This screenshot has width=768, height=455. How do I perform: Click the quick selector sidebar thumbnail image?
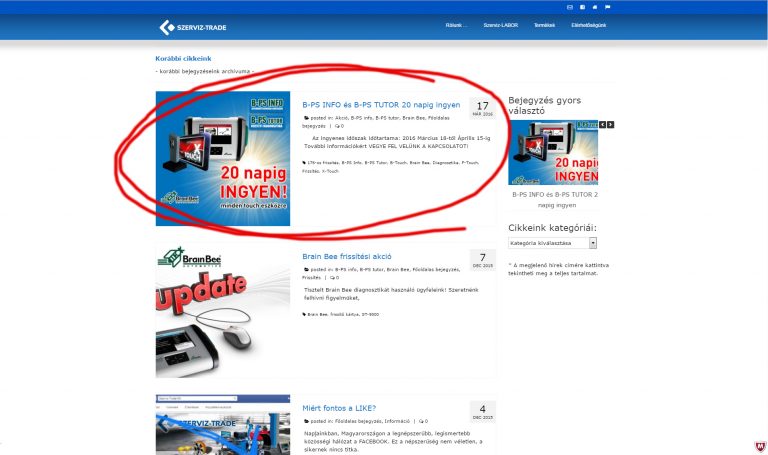(x=553, y=152)
